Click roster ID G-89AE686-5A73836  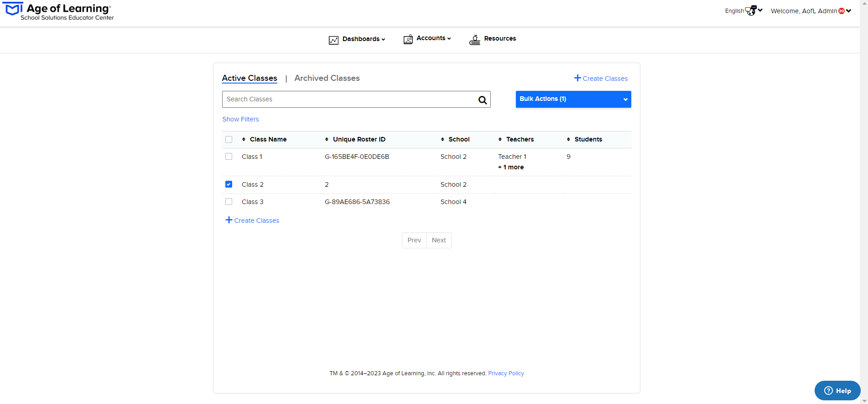point(357,202)
